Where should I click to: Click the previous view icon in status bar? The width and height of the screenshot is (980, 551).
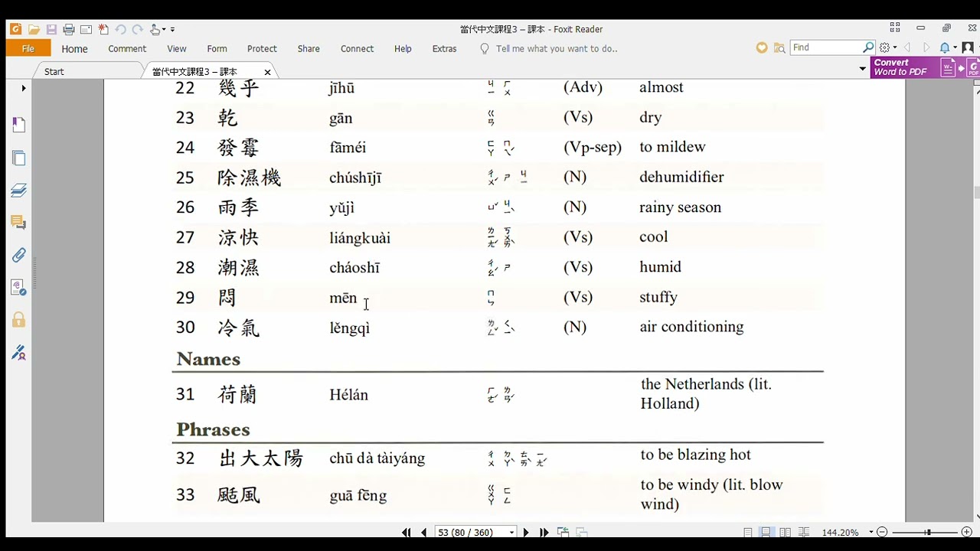(563, 532)
